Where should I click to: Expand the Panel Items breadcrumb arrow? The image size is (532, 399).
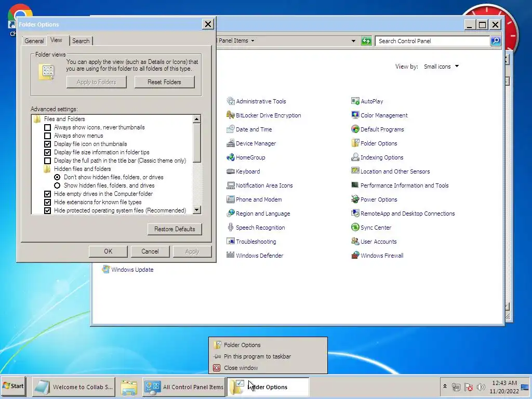click(x=253, y=41)
